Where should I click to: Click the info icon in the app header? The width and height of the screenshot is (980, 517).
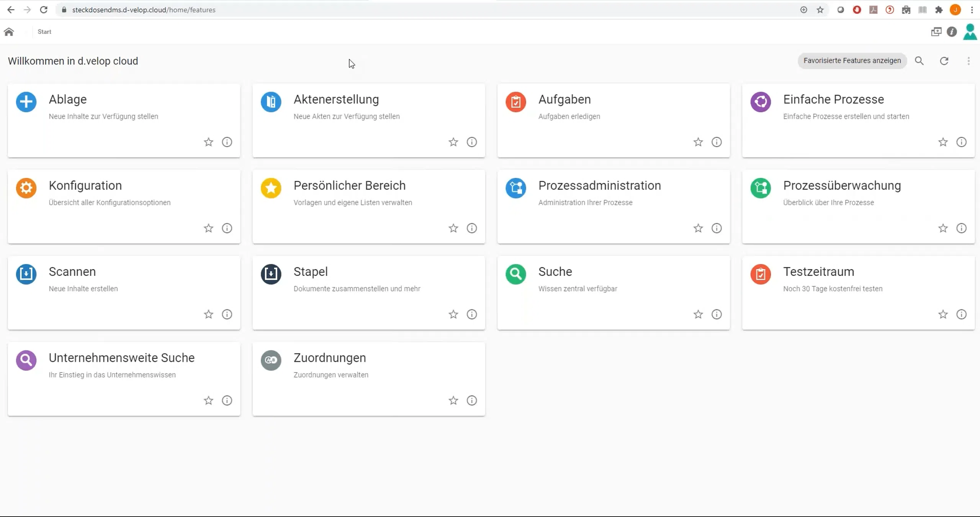[952, 32]
